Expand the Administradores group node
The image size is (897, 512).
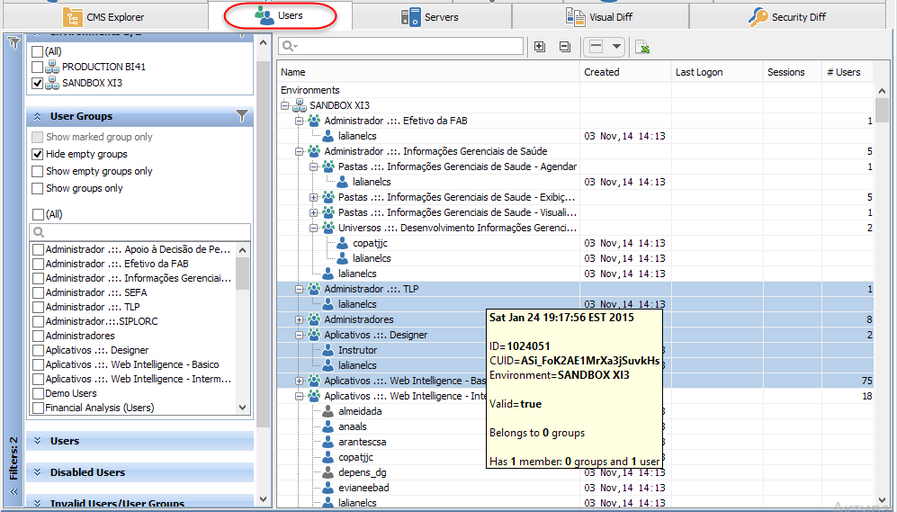[299, 320]
